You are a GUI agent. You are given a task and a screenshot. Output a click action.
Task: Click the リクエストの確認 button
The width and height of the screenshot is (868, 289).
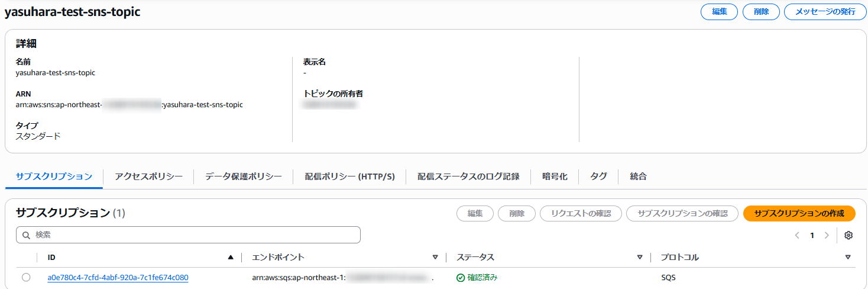tap(581, 214)
